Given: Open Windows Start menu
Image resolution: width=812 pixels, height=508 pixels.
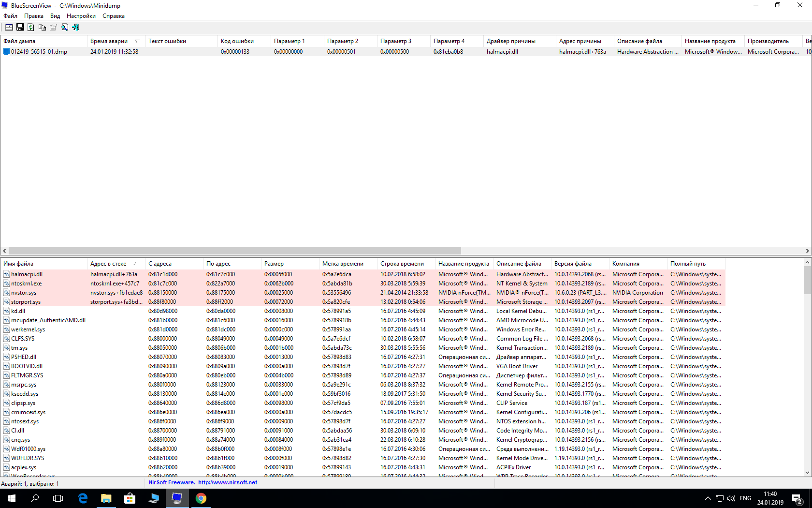Looking at the screenshot, I should 12,498.
